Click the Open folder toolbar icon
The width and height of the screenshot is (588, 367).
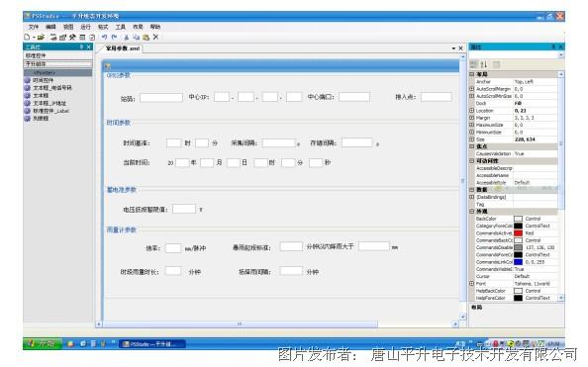coord(41,38)
